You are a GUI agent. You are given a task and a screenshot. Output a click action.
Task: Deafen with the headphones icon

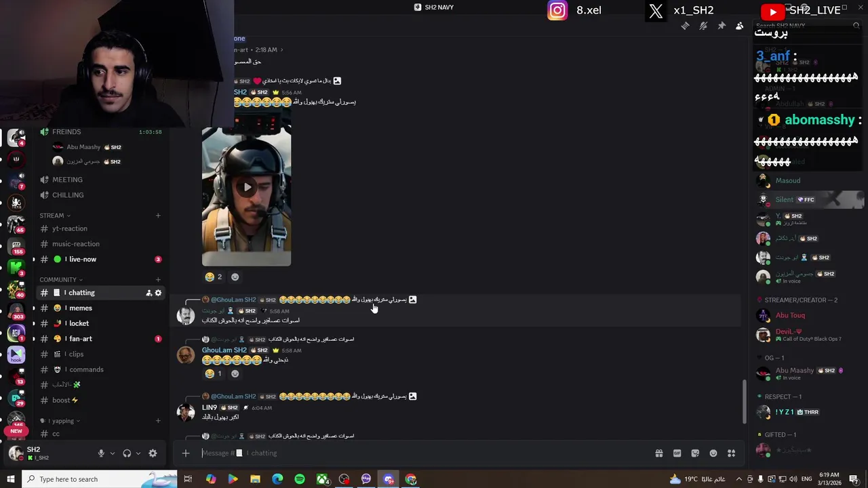coord(127,453)
